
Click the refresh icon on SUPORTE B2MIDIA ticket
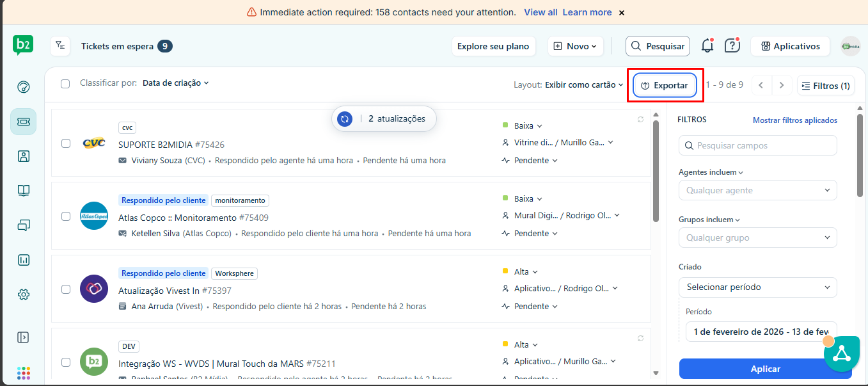coord(640,119)
